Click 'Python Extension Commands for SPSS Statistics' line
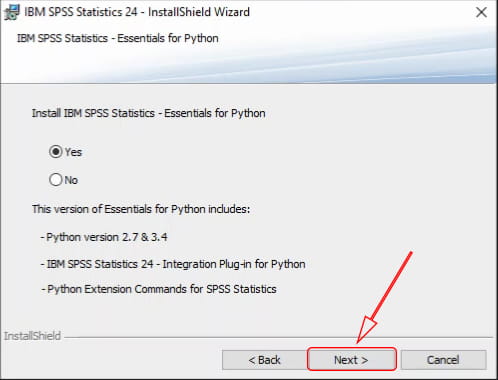The width and height of the screenshot is (498, 380). tap(159, 289)
